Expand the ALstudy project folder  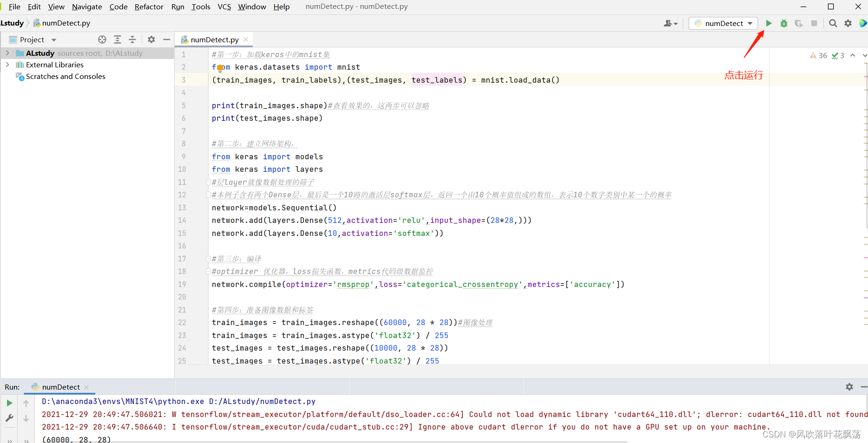click(7, 53)
